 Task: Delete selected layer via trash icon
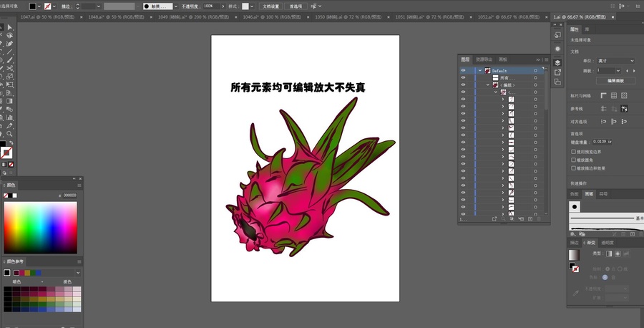pos(538,219)
